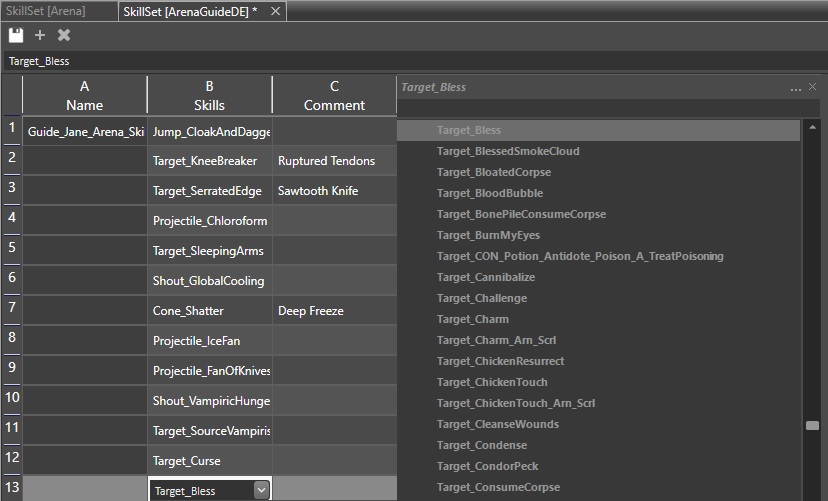Open the Target_Bless cell dropdown arrow
This screenshot has width=828, height=501.
(x=261, y=490)
